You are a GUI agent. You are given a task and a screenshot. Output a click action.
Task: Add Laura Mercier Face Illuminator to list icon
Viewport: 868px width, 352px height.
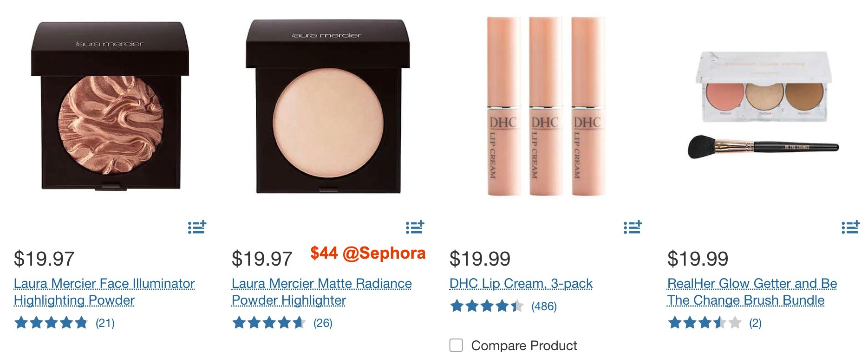[x=197, y=227]
